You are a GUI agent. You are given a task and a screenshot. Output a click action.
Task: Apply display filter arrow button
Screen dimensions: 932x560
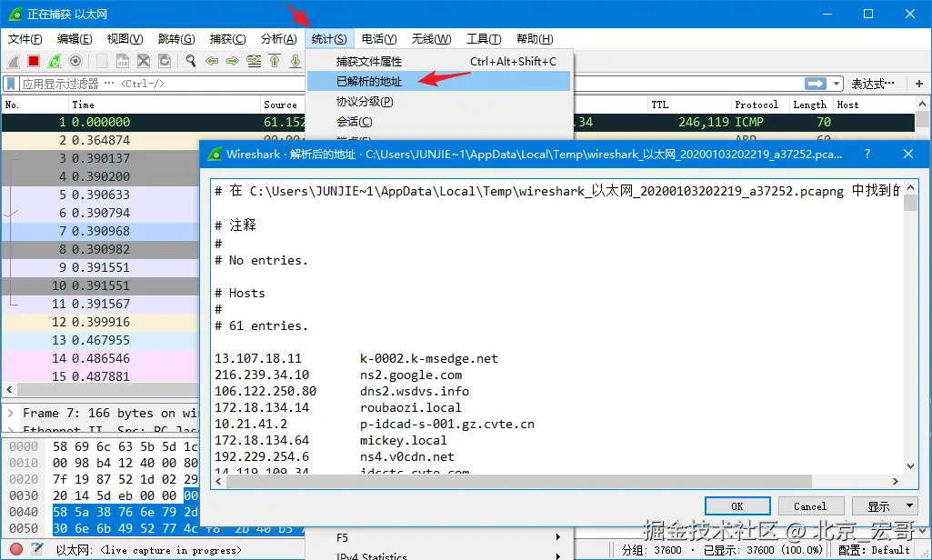816,84
